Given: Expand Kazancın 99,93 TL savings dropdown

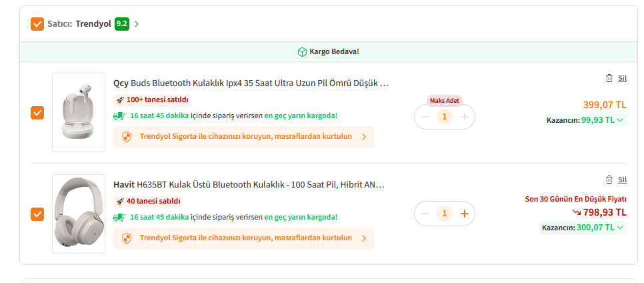Looking at the screenshot, I should (x=585, y=120).
